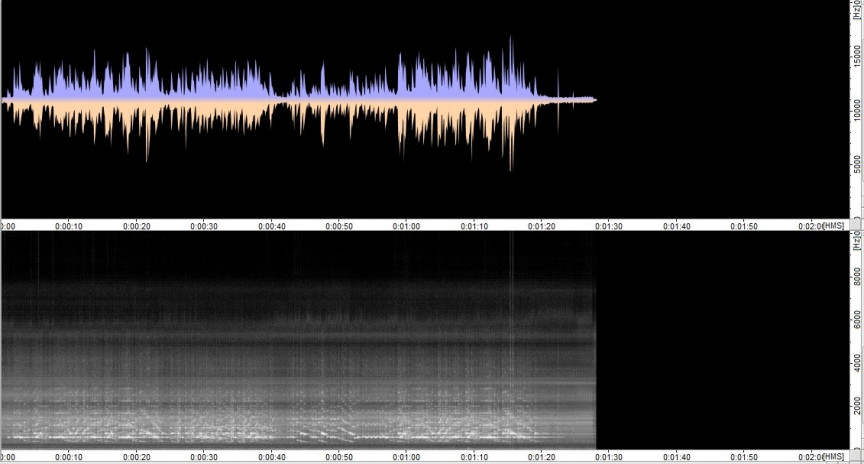Screen dimensions: 864x464
Task: Jump to 0:01:20 on the bottom spectrogram ruler
Action: click(x=541, y=458)
